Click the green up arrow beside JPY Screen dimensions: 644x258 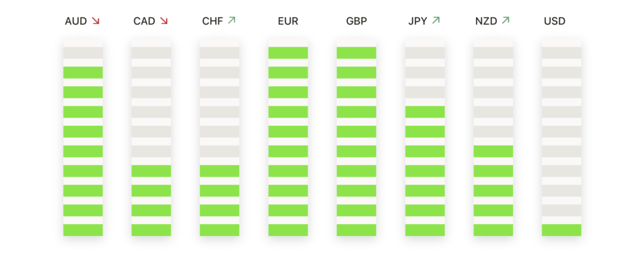(436, 20)
